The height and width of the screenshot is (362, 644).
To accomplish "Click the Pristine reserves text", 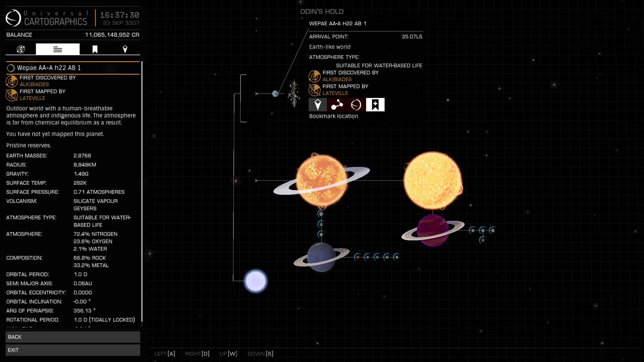I will (x=29, y=145).
